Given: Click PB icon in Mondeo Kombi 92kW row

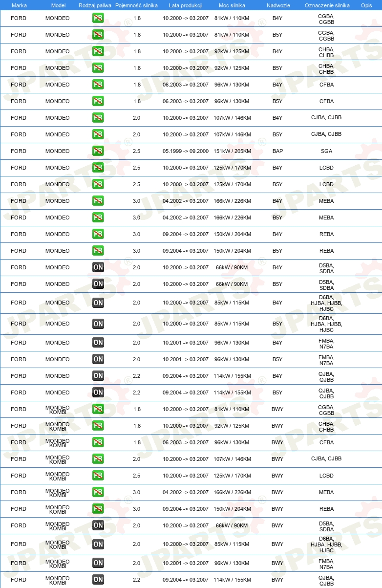Looking at the screenshot, I should (98, 426).
